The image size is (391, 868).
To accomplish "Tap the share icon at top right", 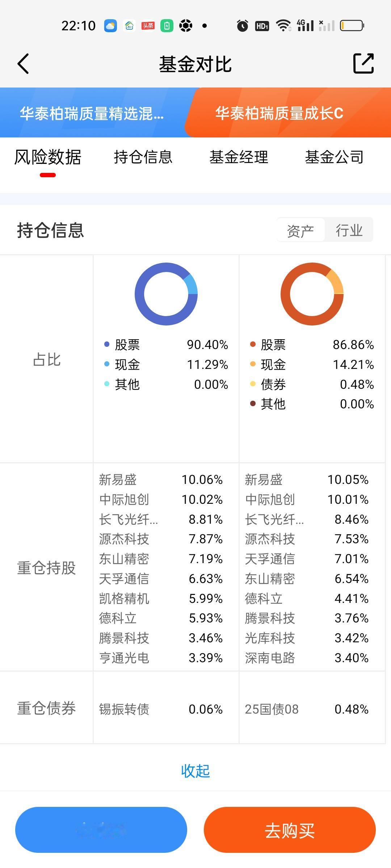I will pos(363,64).
